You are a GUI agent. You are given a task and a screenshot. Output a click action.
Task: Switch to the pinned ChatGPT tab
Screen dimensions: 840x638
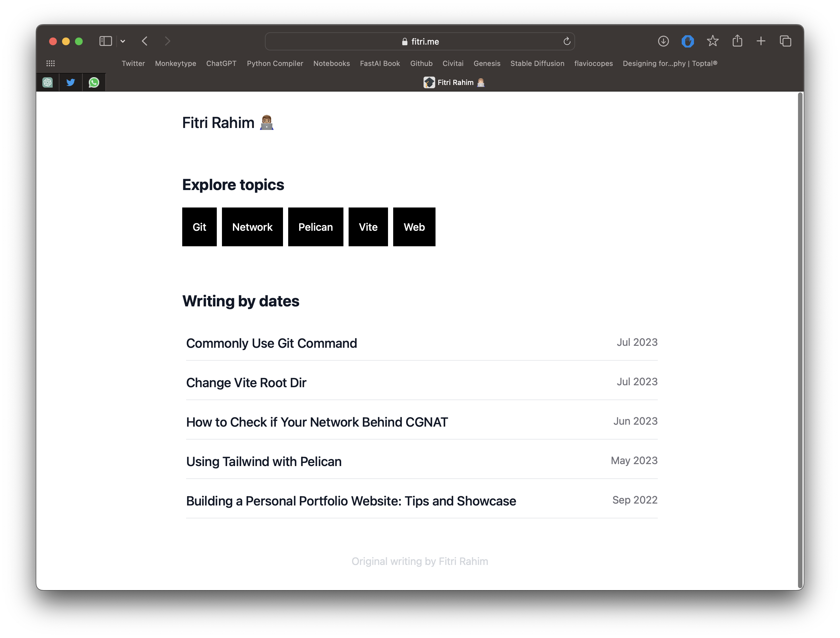click(x=47, y=82)
